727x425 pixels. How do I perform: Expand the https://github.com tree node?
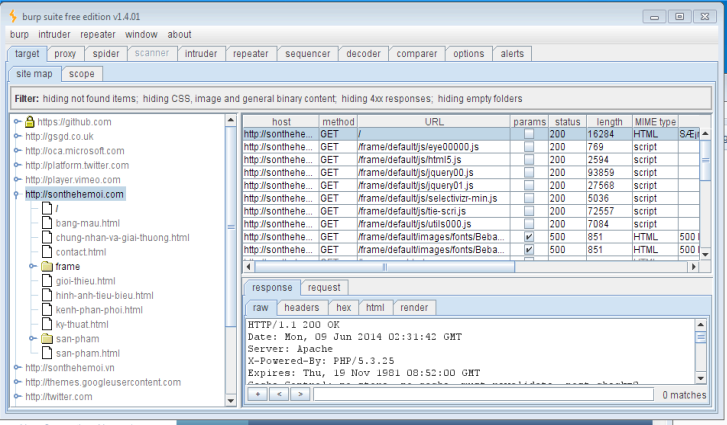[x=17, y=122]
